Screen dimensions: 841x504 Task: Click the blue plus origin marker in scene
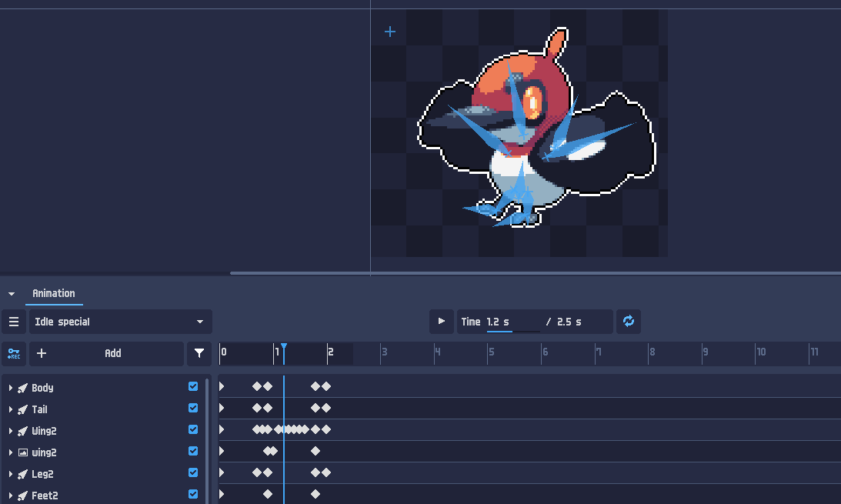[x=390, y=32]
